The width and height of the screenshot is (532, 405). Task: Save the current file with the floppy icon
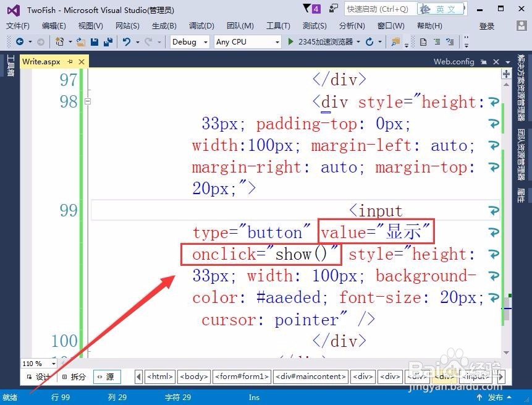tap(95, 42)
